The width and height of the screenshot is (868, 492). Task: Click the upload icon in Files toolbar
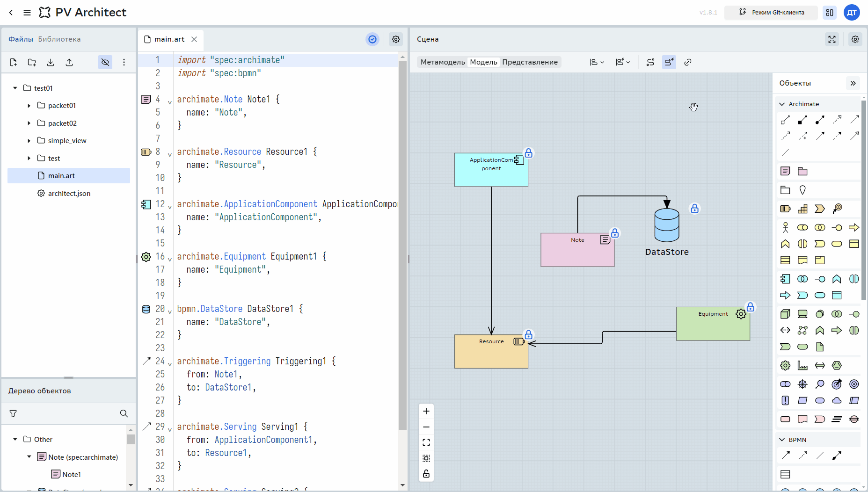pos(69,62)
